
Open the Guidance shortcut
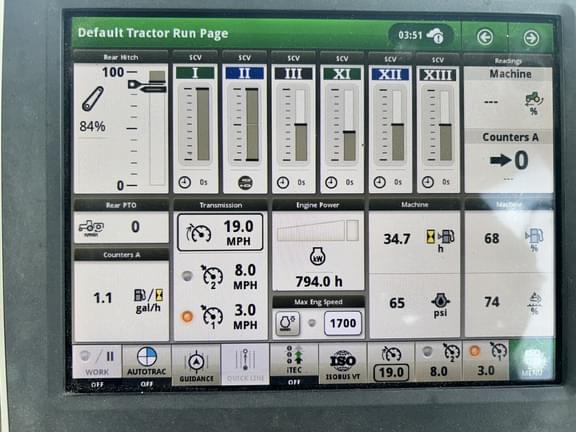pos(196,364)
